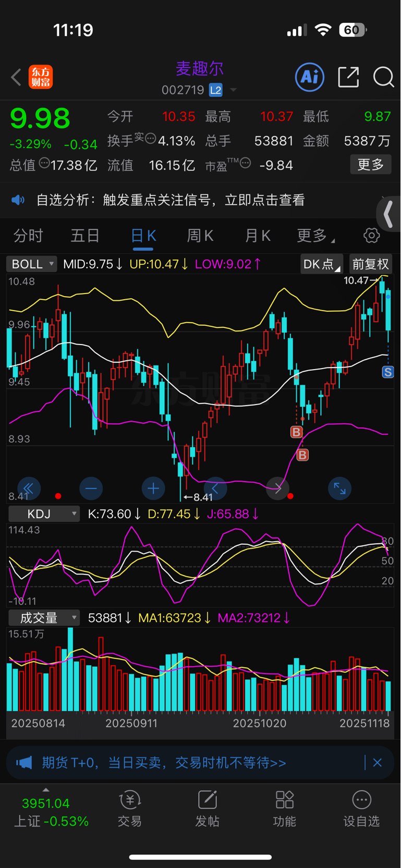Open the 功能 functions icon
Screen dimensions: 401x868
(x=285, y=809)
